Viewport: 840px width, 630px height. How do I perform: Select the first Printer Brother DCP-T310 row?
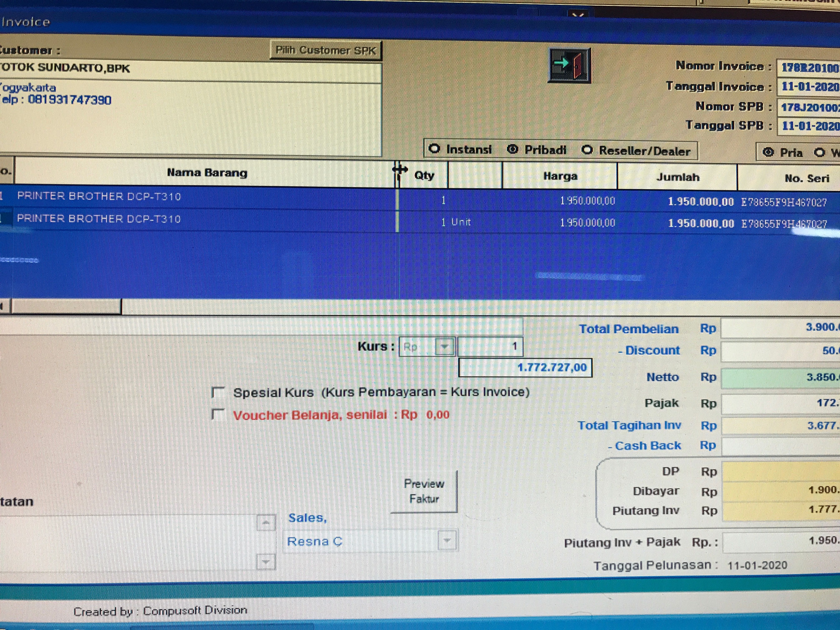coord(99,196)
